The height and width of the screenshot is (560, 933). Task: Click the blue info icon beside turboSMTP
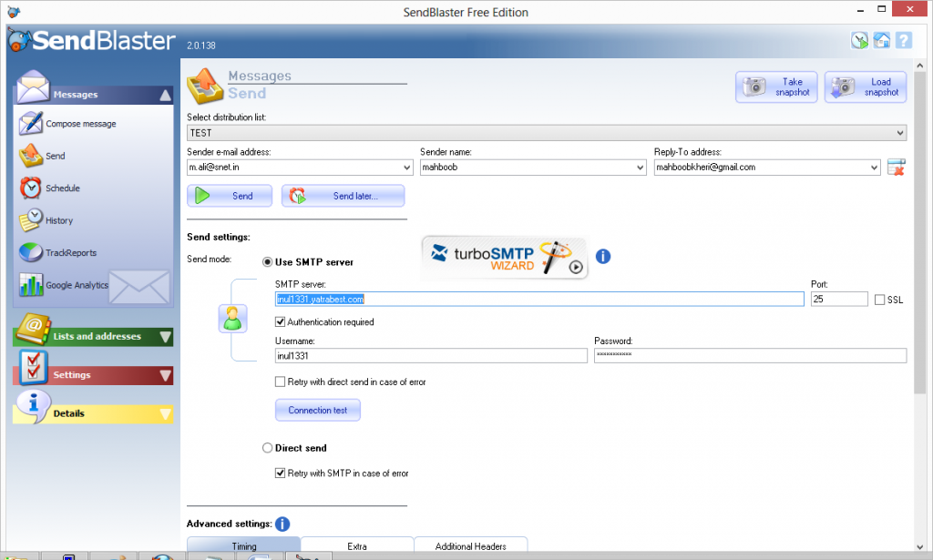coord(602,257)
